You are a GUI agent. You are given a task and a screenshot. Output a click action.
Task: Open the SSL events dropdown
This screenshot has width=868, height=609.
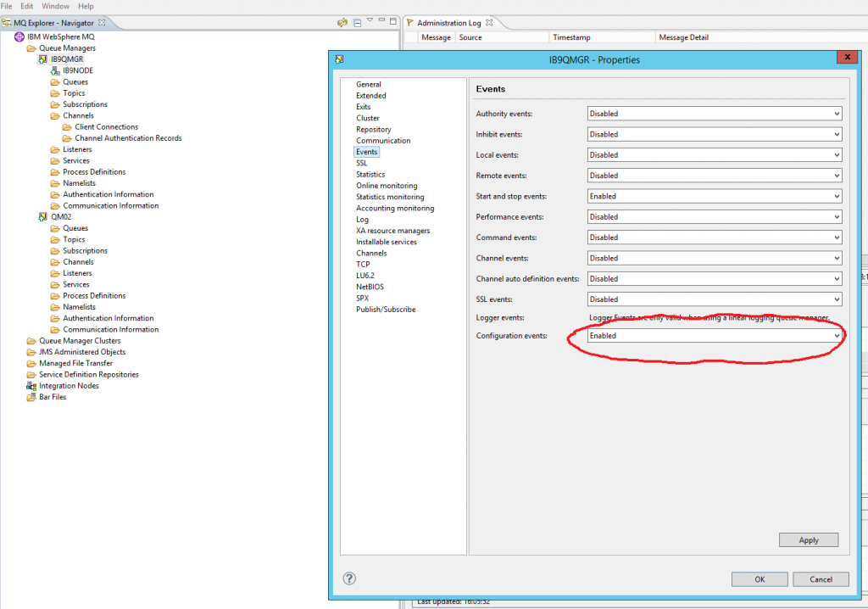pyautogui.click(x=715, y=299)
